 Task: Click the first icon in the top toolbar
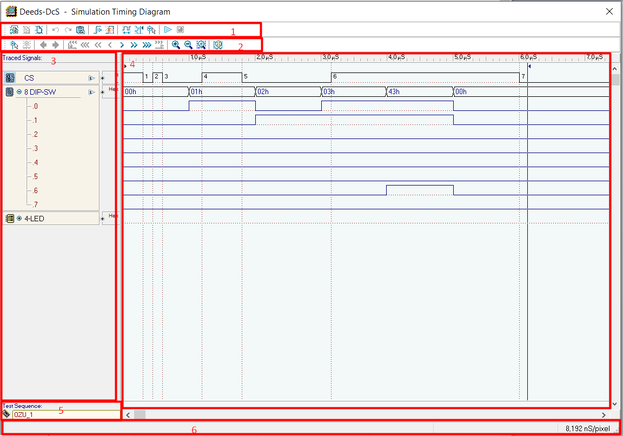(x=14, y=30)
